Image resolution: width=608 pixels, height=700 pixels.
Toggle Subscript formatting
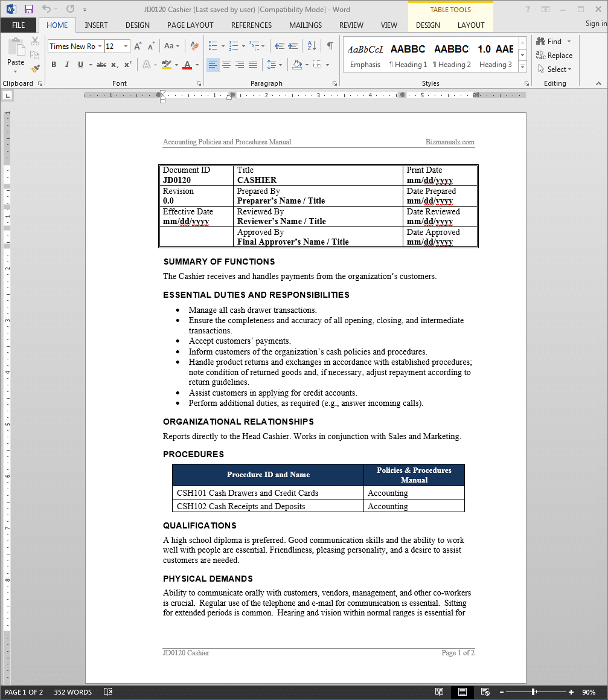(115, 65)
